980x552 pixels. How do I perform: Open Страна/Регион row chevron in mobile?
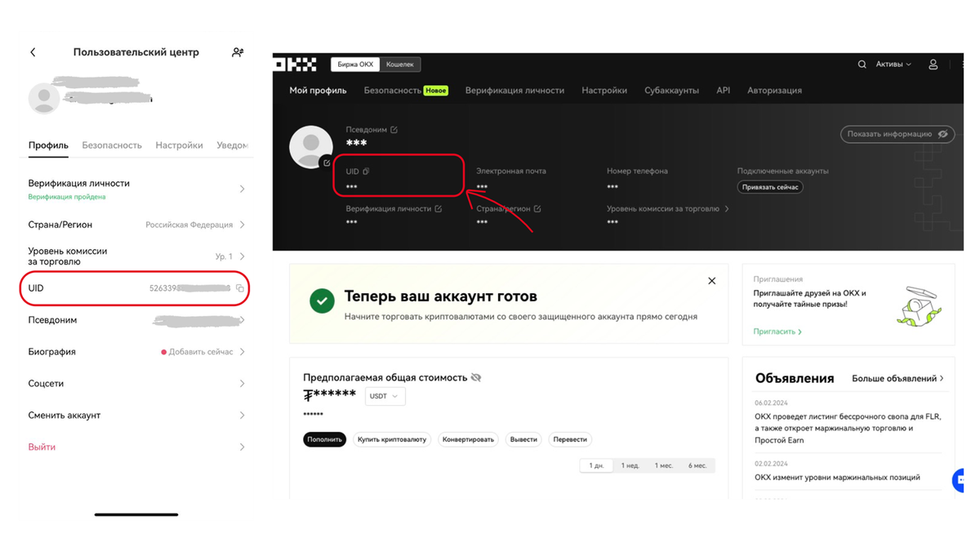[x=242, y=225]
